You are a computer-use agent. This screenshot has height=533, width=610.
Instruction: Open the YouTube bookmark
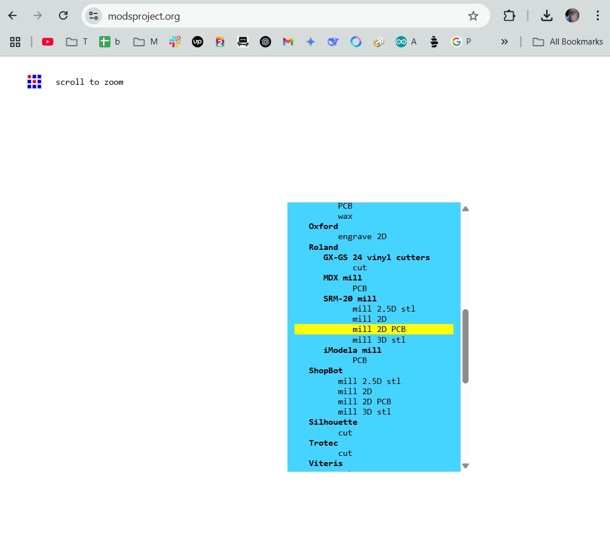coord(47,42)
